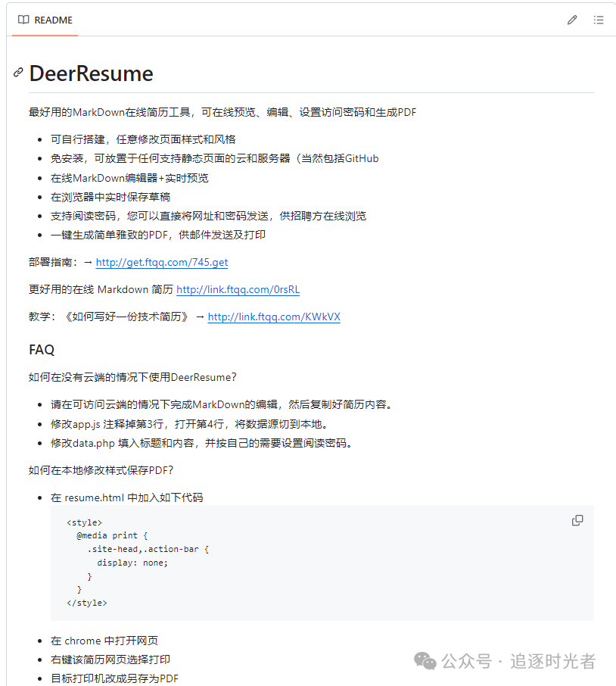The width and height of the screenshot is (616, 686).
Task: Click the "</style>" closing tag line
Action: click(x=86, y=603)
